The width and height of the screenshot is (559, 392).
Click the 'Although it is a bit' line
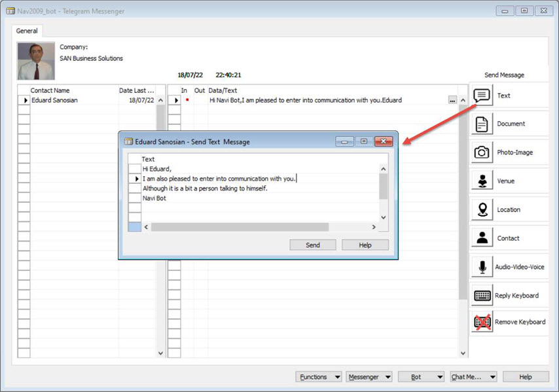point(205,188)
